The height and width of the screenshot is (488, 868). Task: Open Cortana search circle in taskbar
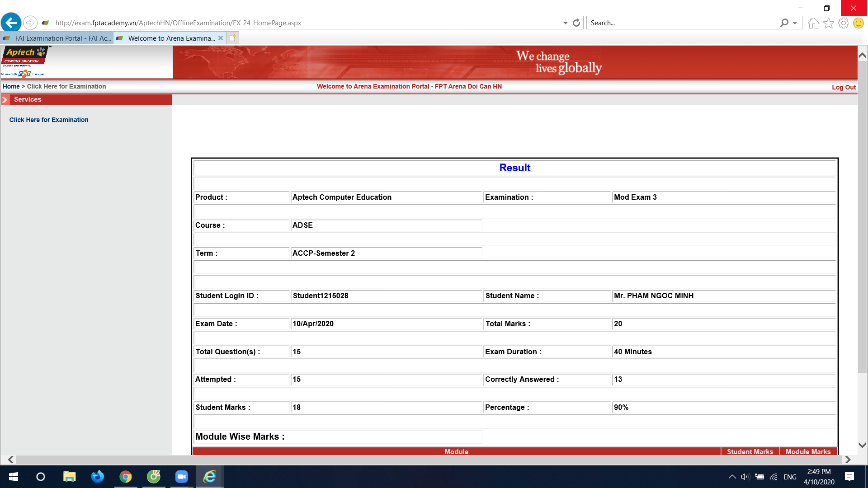pyautogui.click(x=41, y=477)
